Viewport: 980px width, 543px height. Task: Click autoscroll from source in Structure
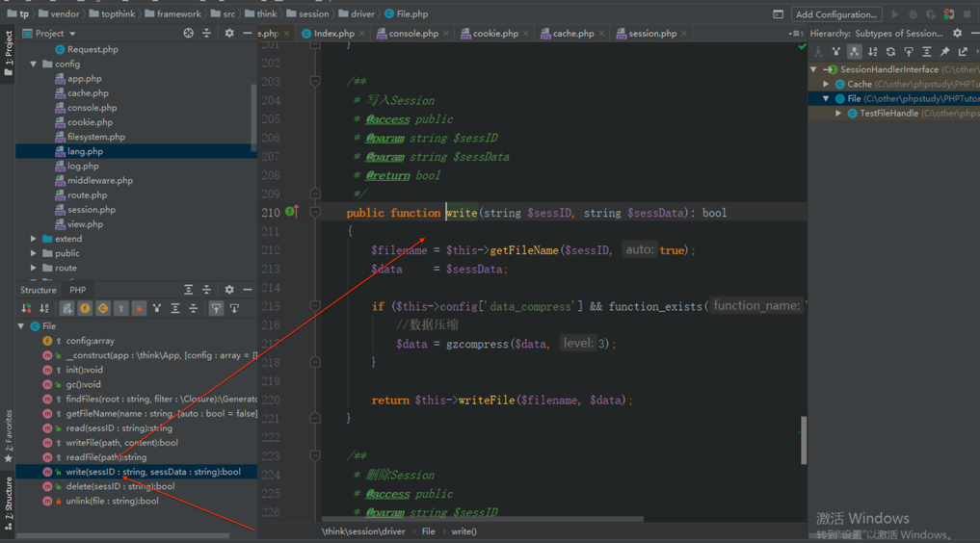point(234,308)
